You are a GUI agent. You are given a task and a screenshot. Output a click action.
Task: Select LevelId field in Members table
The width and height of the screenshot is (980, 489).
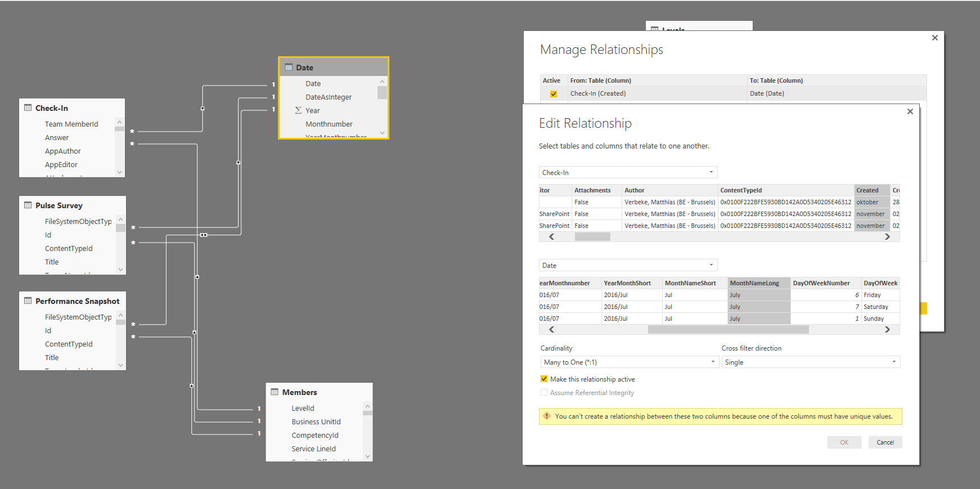pos(303,408)
